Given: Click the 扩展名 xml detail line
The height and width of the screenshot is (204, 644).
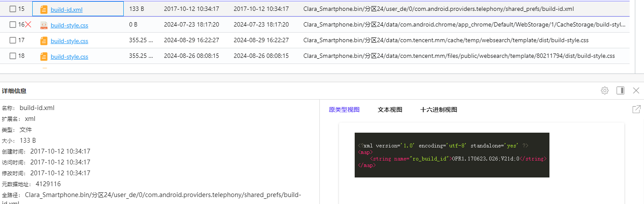Looking at the screenshot, I should 19,119.
